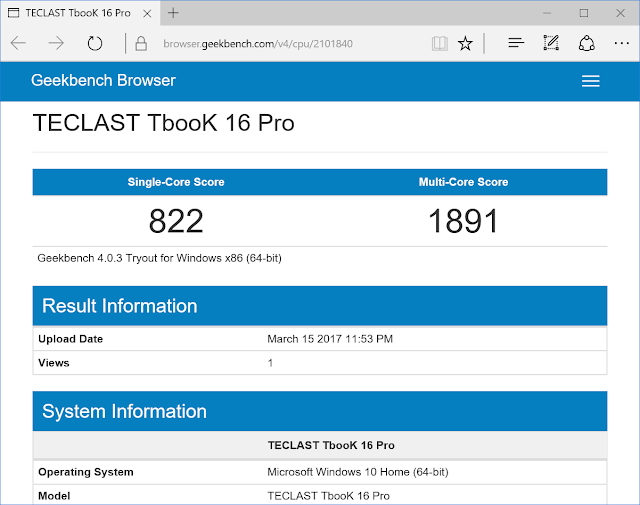Click the March 15 2017 11:53 PM value
640x505 pixels.
coord(330,339)
